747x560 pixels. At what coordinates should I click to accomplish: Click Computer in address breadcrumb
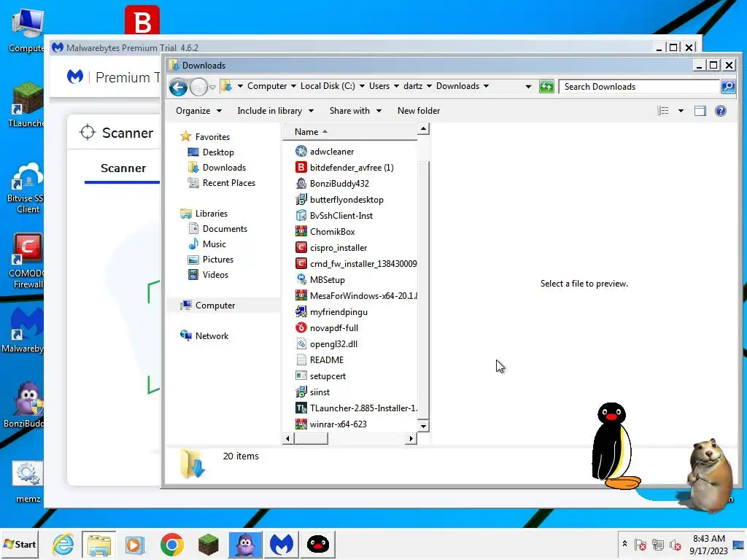[x=267, y=86]
